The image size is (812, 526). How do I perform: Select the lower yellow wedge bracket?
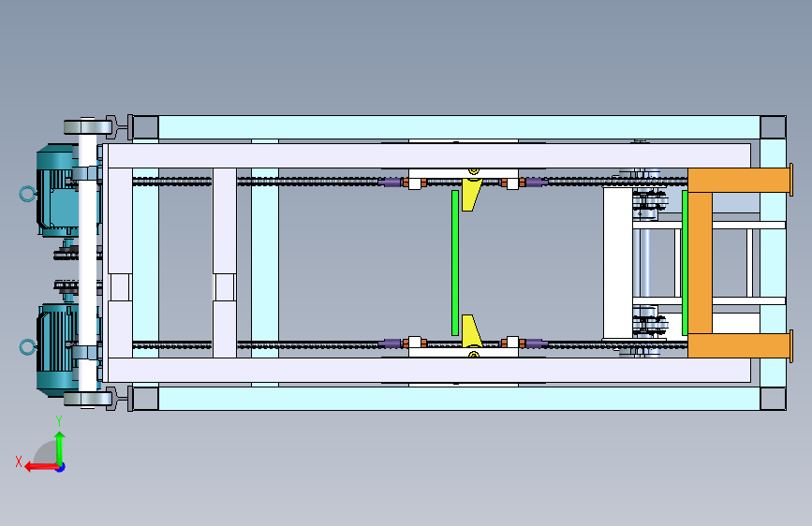tap(471, 330)
